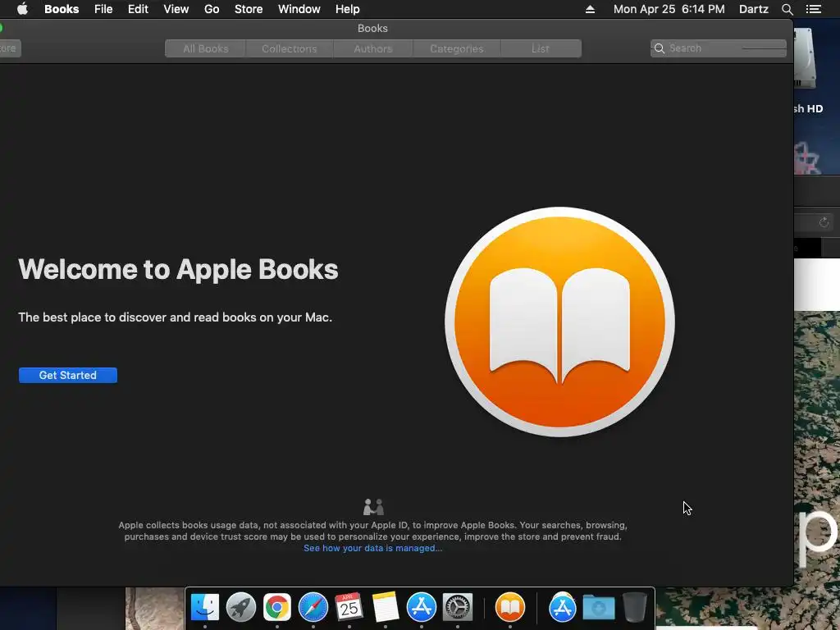This screenshot has width=840, height=630.
Task: Open the Help menu
Action: pos(347,9)
